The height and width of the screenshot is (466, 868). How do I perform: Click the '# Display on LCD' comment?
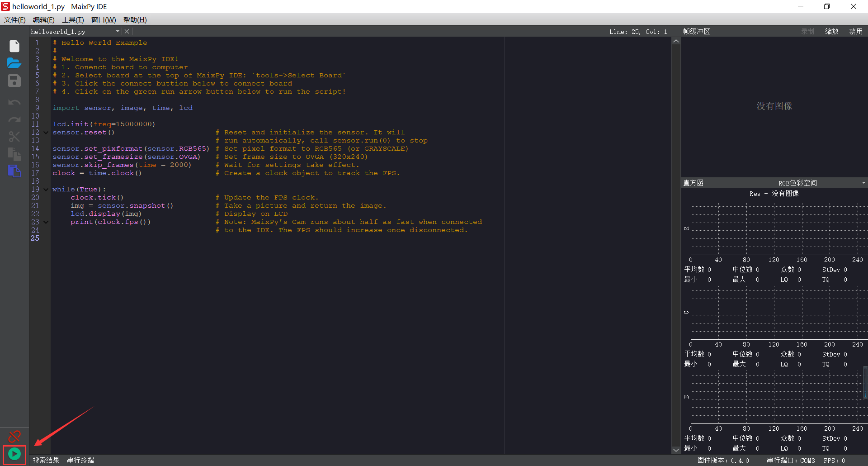click(x=251, y=214)
